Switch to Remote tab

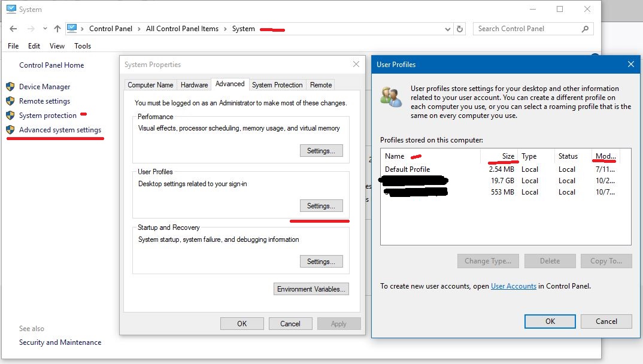pos(321,85)
